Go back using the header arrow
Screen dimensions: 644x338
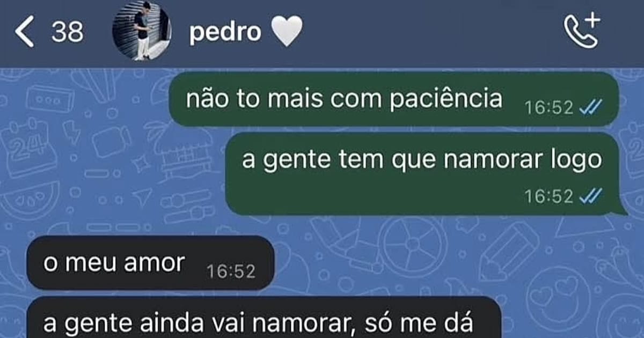[x=24, y=32]
